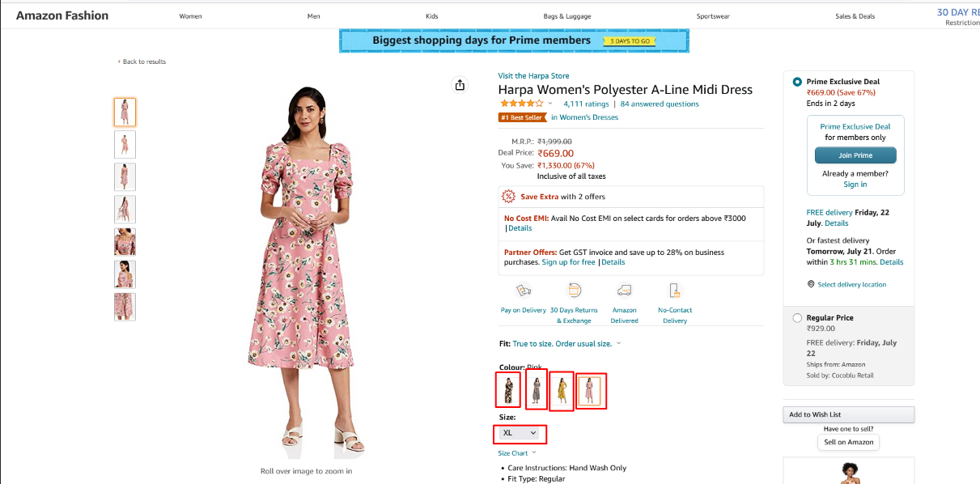This screenshot has width=980, height=484.
Task: Click the location pin for delivery location
Action: [811, 284]
